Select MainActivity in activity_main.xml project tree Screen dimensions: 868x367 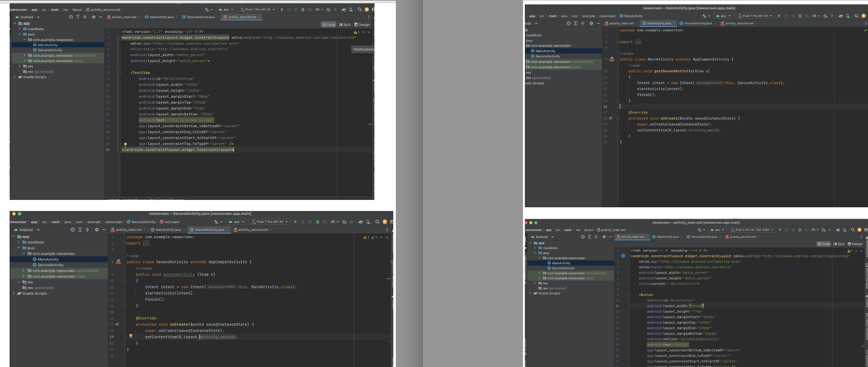561,263
